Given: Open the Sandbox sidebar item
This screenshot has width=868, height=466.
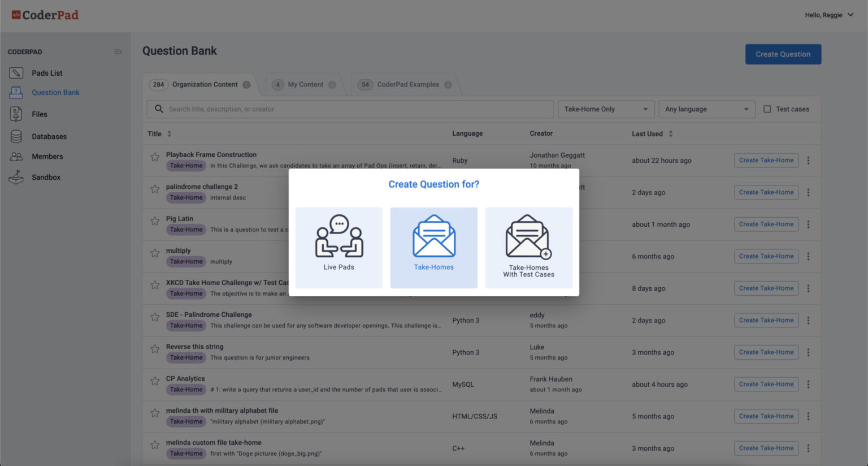Looking at the screenshot, I should tap(46, 178).
